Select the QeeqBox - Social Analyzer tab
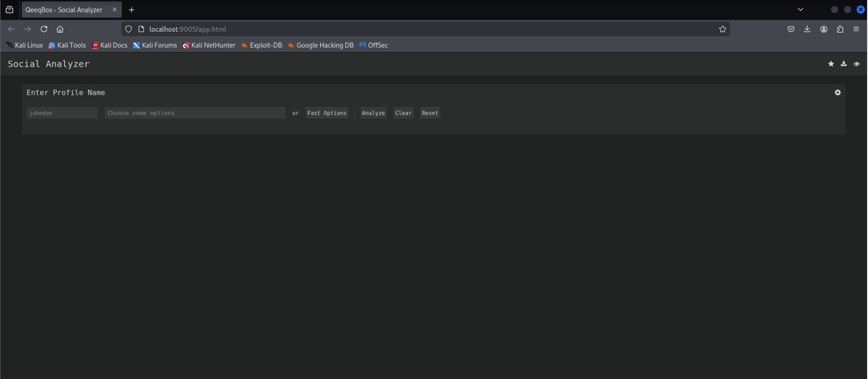 pos(64,9)
